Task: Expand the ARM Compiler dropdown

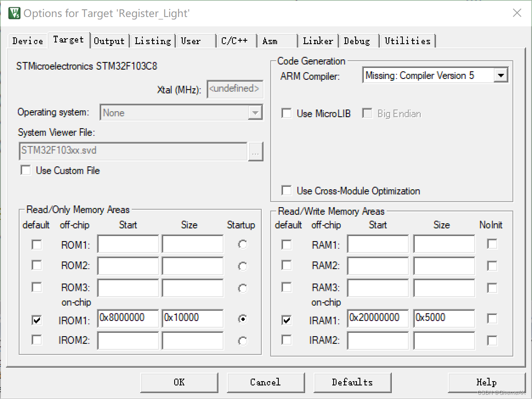Action: point(501,76)
